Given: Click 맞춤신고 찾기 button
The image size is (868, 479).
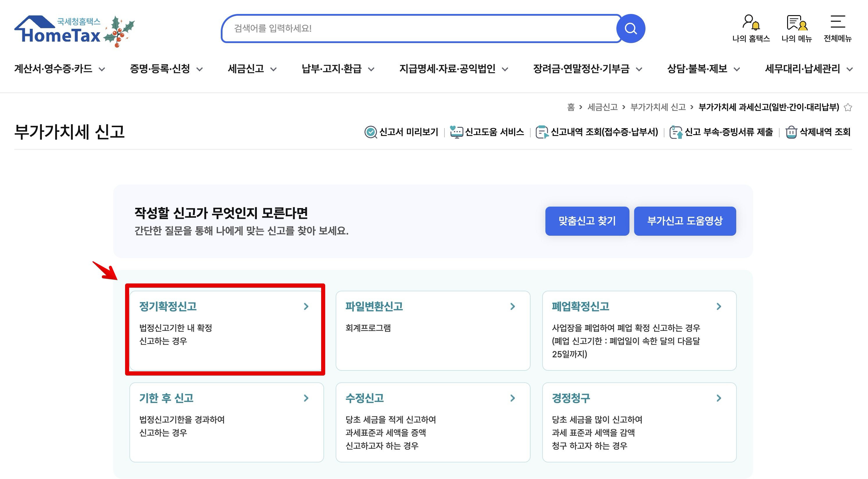Looking at the screenshot, I should point(587,221).
